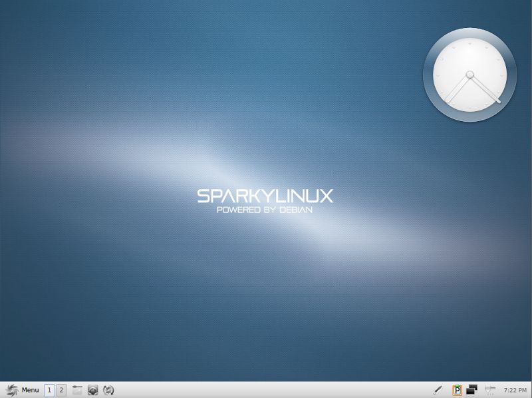Click the circular arrows update icon
Screen dimensions: 532x398
pos(108,390)
